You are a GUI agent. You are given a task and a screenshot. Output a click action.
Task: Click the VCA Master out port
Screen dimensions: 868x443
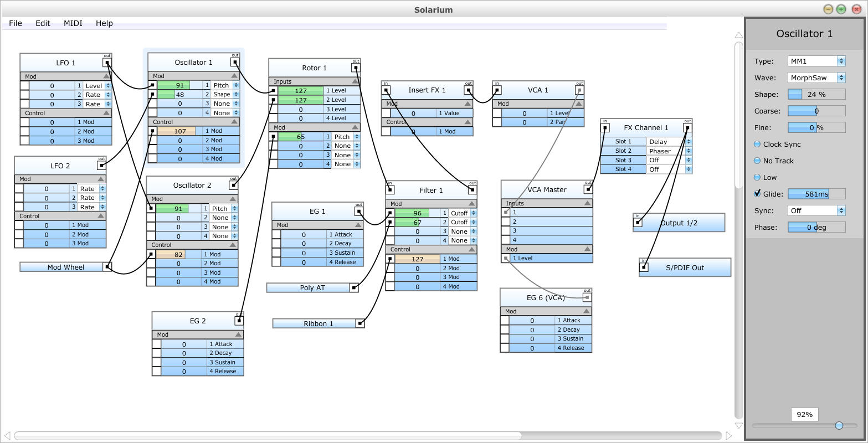[588, 189]
